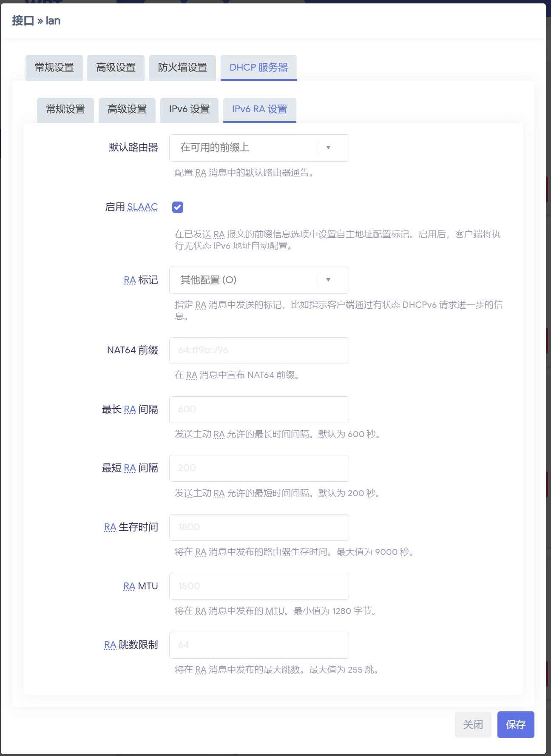Select the DHCP 服务器 tab

[x=258, y=68]
